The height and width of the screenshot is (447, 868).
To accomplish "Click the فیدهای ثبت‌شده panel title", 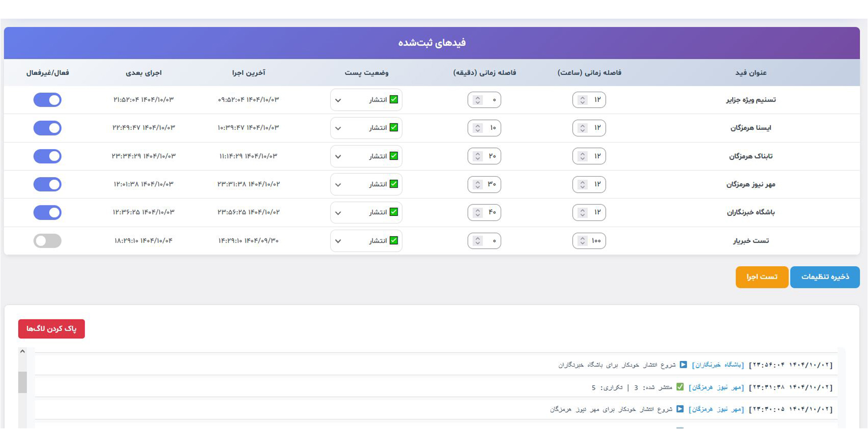I will pyautogui.click(x=432, y=43).
